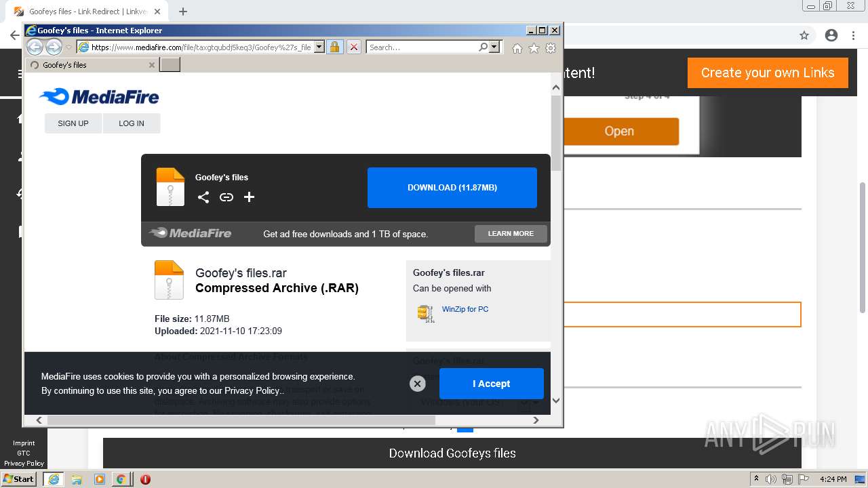Open IE Tools gear icon
868x488 pixels.
tap(551, 48)
